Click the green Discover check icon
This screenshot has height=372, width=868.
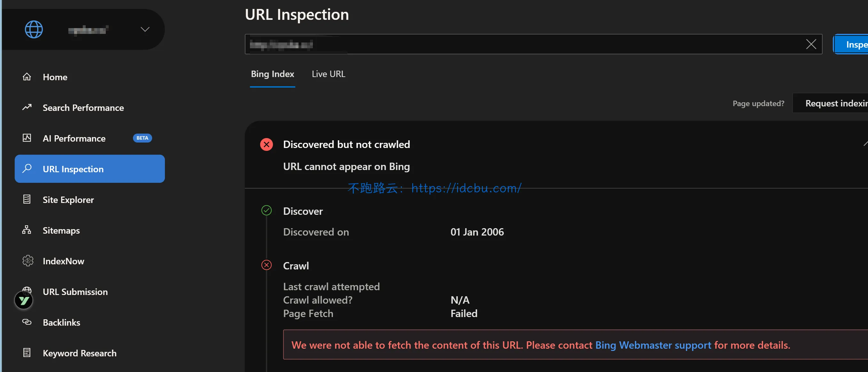click(266, 211)
